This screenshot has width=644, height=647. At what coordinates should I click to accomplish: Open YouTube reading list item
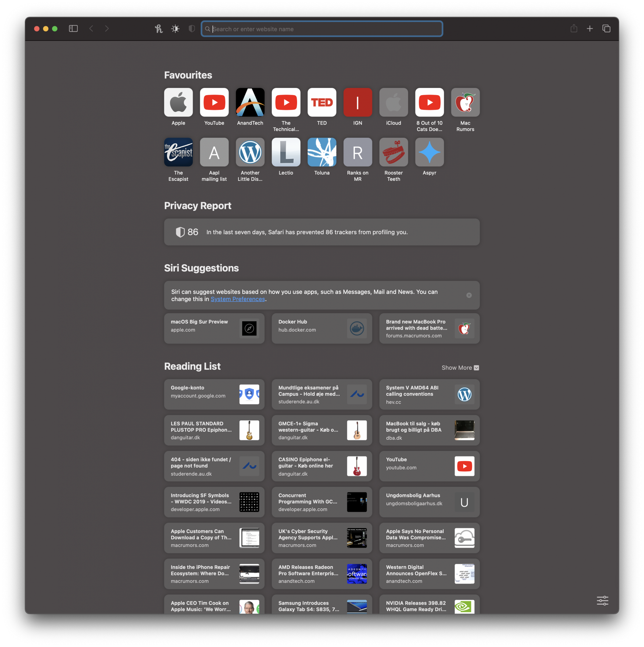click(429, 466)
